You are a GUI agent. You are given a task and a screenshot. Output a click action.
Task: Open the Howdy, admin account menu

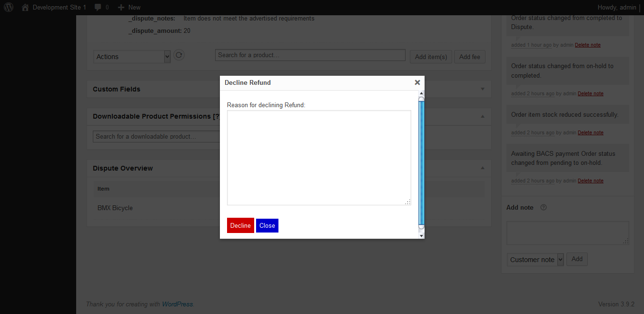pos(617,7)
